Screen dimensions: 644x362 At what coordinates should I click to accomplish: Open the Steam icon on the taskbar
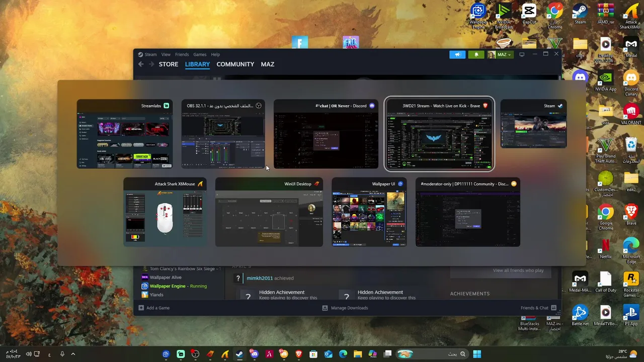239,354
